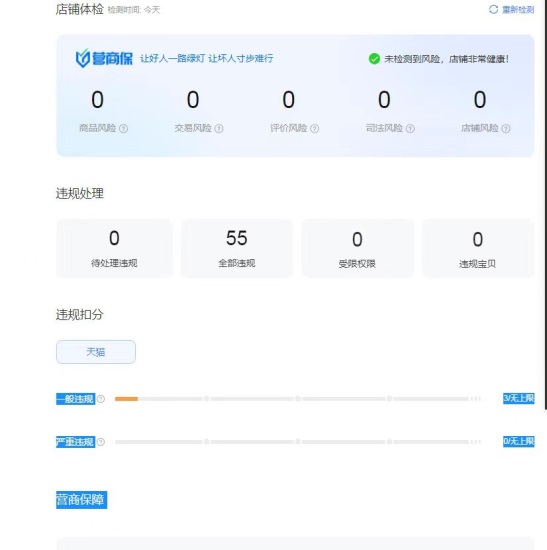Click help icon beside 严重违规

[101, 442]
